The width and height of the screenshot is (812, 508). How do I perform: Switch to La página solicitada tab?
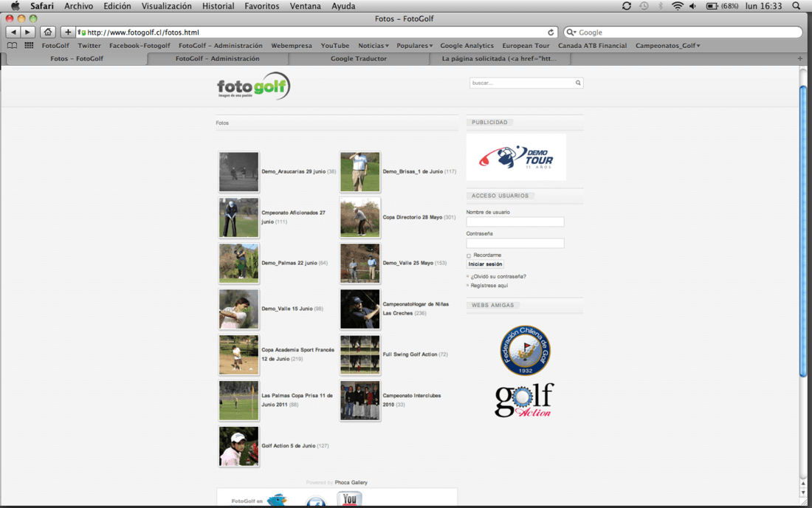(500, 58)
